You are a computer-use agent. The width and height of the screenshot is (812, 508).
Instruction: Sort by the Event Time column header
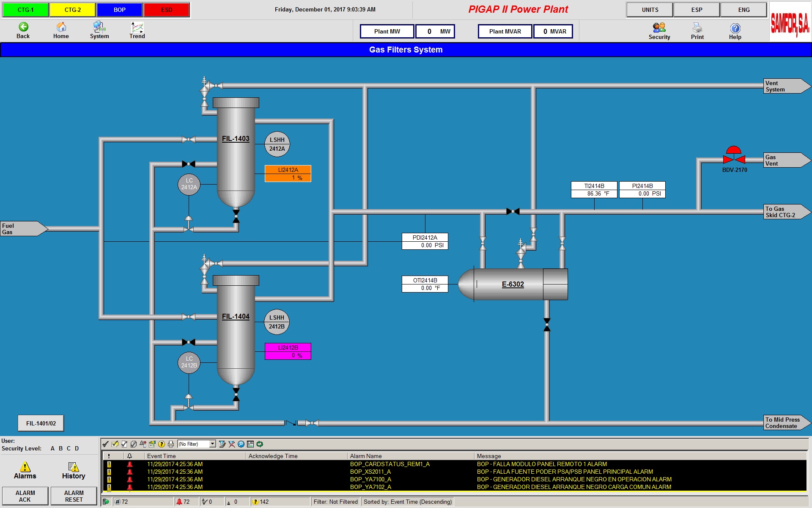195,456
